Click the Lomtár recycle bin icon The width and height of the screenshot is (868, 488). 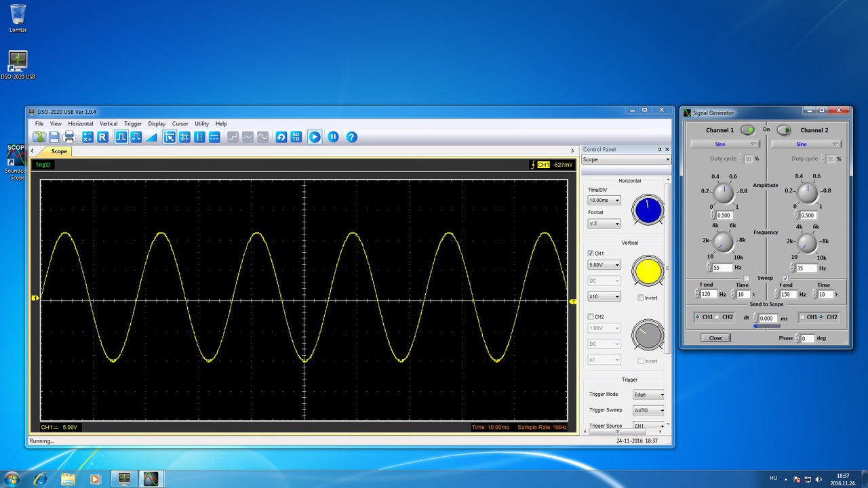tap(18, 18)
